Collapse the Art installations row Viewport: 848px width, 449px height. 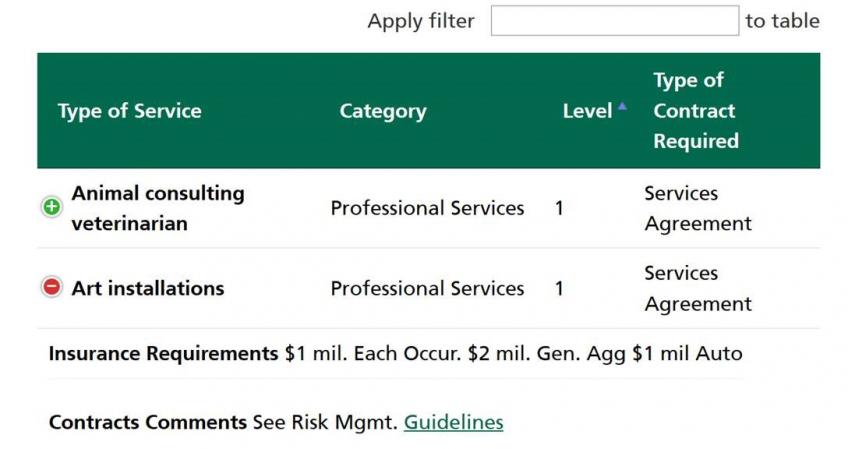[x=52, y=288]
